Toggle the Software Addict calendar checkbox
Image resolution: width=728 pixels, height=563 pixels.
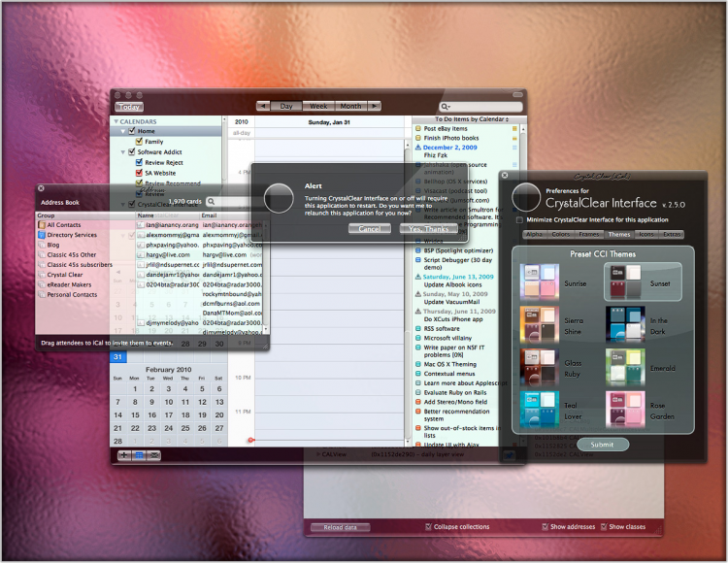click(x=132, y=151)
